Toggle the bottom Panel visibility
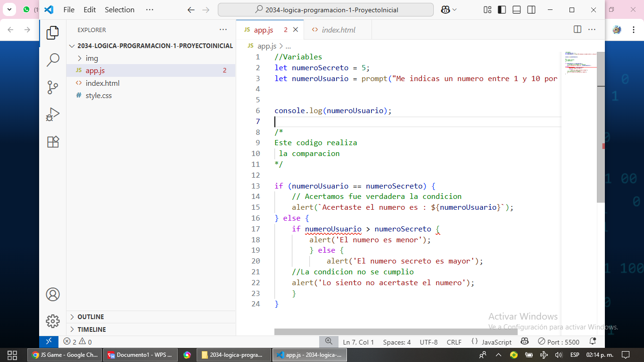 tap(517, 10)
